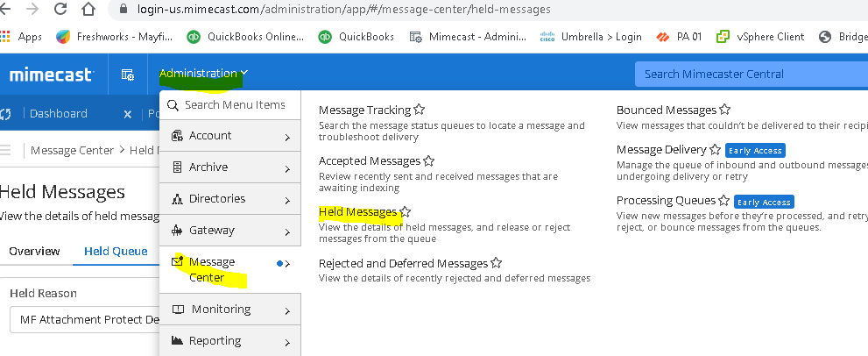Click the refresh icon left of Dashboard

[5, 114]
